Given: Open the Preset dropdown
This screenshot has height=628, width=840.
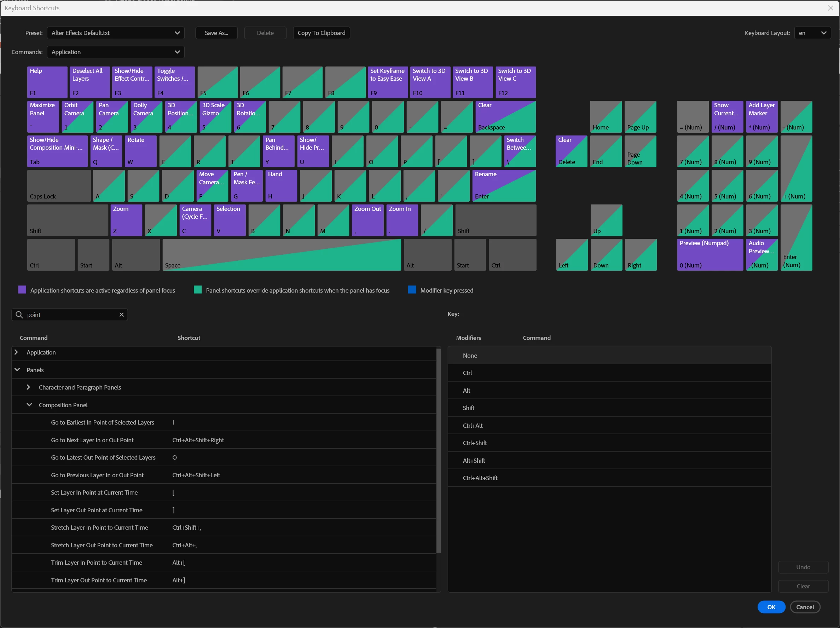Looking at the screenshot, I should tap(115, 33).
